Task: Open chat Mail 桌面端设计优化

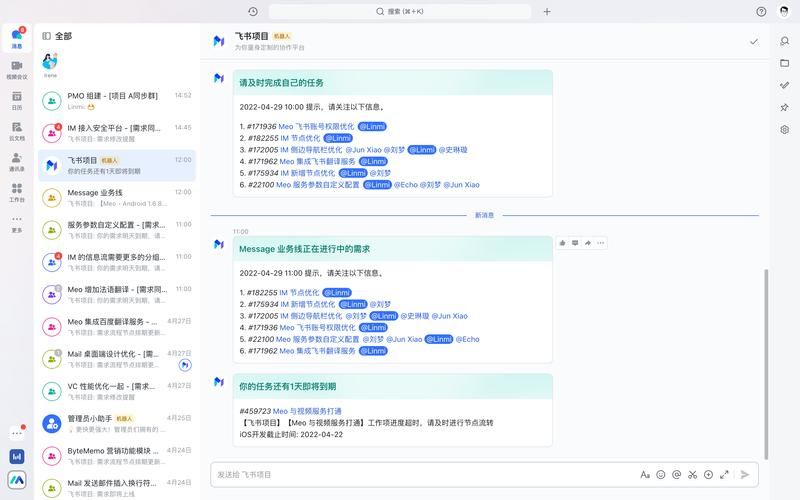Action: pyautogui.click(x=117, y=359)
